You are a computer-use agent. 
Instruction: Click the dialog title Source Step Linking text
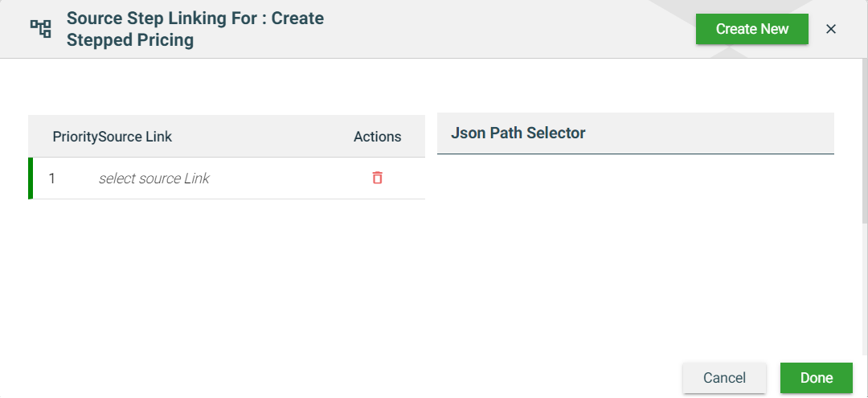[194, 18]
